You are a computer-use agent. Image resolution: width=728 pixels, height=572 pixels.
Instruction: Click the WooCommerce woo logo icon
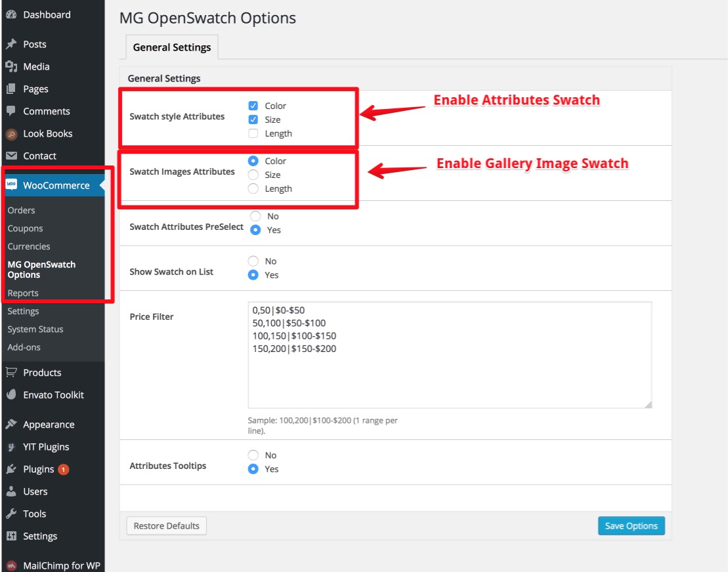point(11,185)
